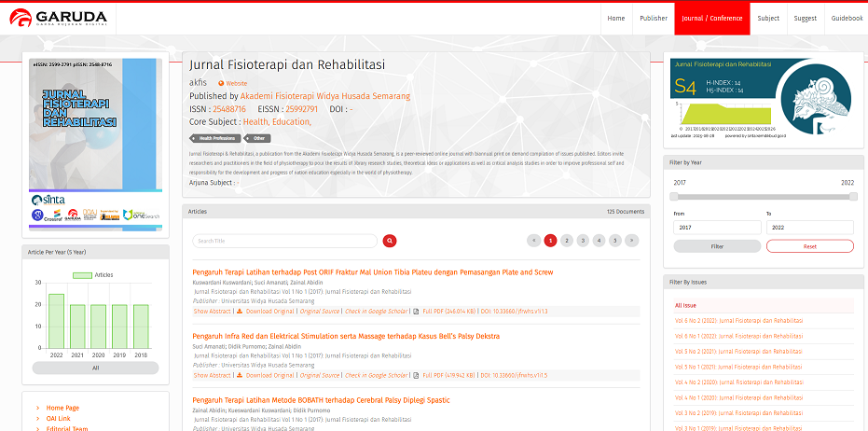Click download icon of Bell's Palsy article
Viewport: 868px width, 431px height.
click(x=240, y=376)
